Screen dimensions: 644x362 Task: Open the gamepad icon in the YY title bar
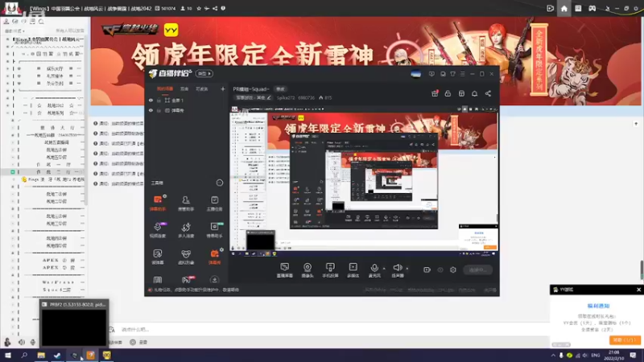(x=592, y=8)
